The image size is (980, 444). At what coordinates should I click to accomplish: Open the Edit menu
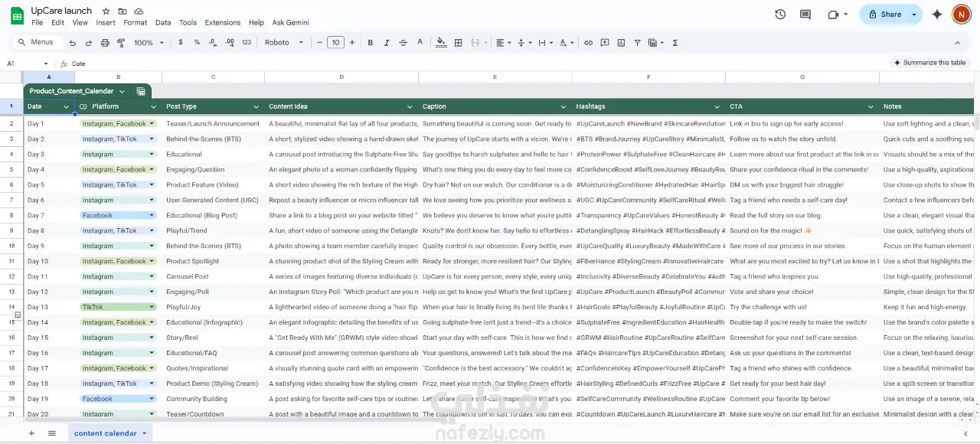(x=58, y=23)
